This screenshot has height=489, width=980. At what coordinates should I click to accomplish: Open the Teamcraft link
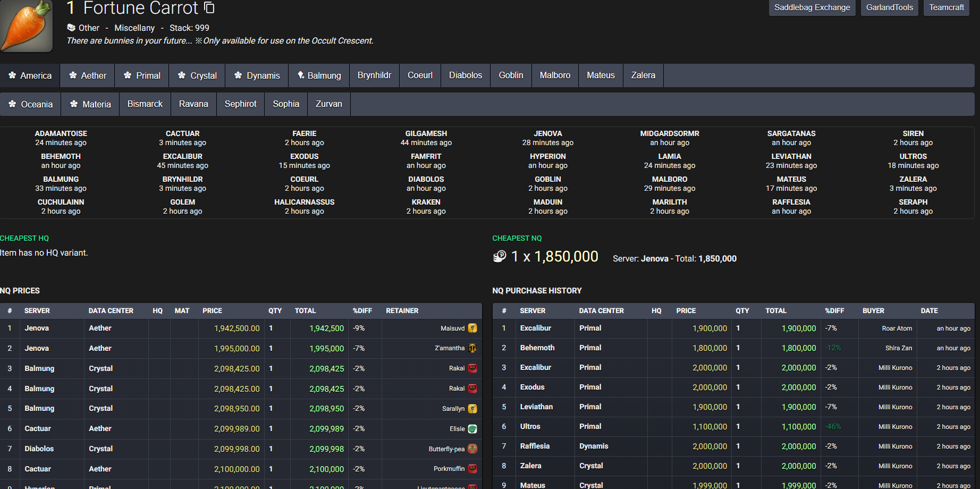947,7
